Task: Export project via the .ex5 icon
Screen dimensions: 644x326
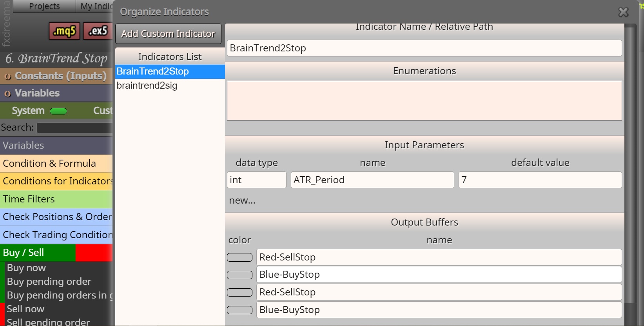Action: [98, 31]
